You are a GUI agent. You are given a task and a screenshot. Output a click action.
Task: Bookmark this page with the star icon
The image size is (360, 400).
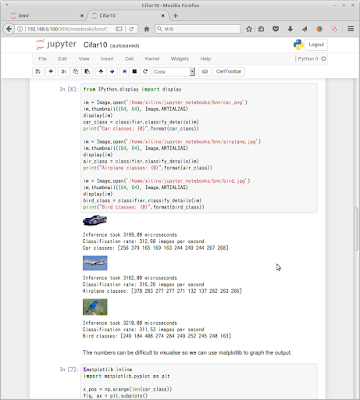click(249, 29)
